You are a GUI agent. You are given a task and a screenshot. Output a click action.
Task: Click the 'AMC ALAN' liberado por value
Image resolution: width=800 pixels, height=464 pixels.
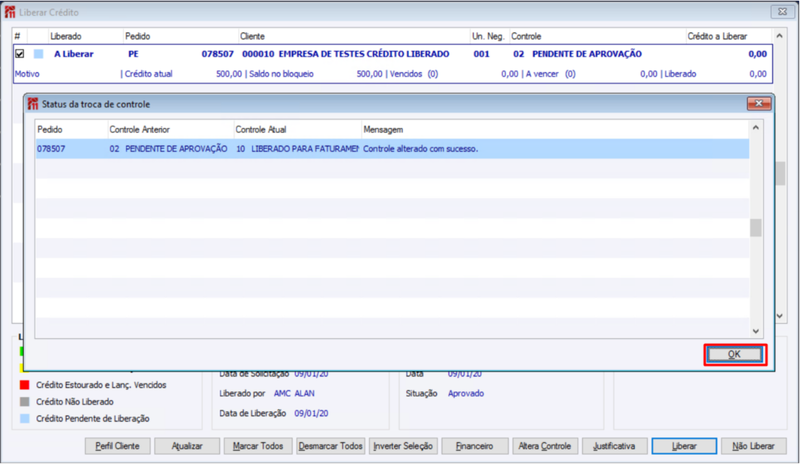[x=294, y=394]
